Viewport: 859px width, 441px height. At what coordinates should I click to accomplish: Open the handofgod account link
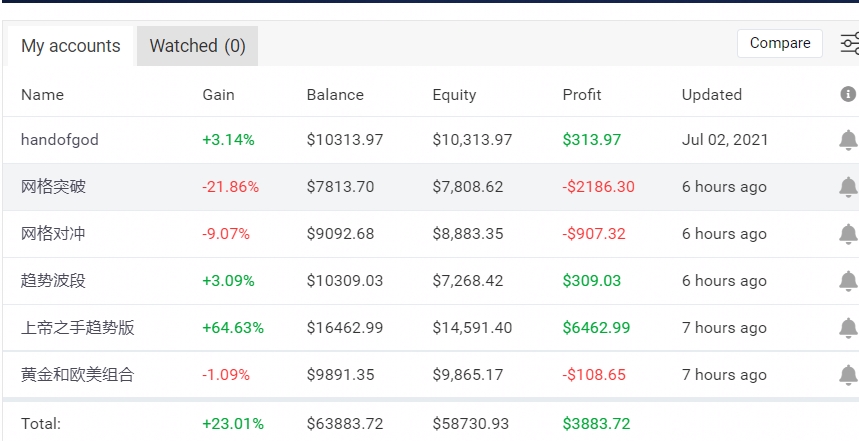(x=60, y=140)
